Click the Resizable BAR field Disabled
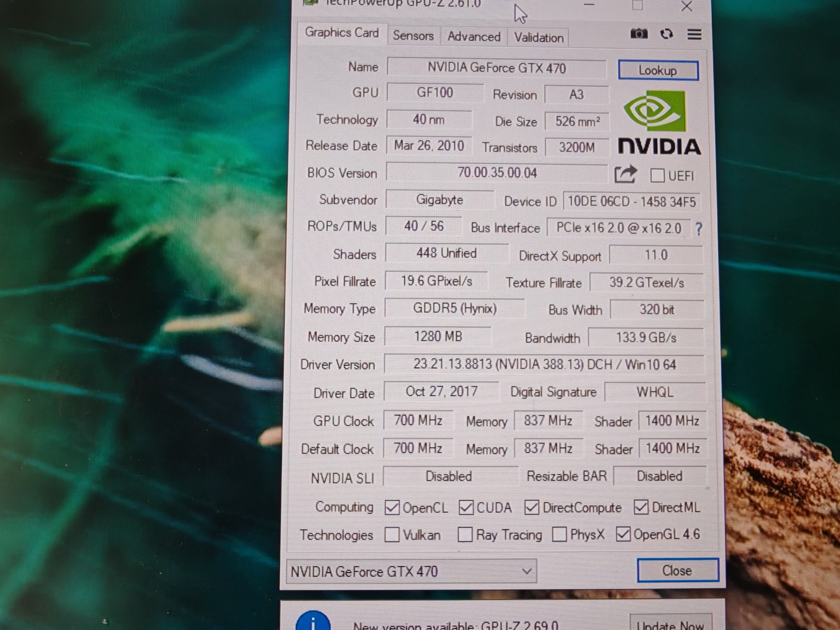This screenshot has height=630, width=840. (660, 476)
